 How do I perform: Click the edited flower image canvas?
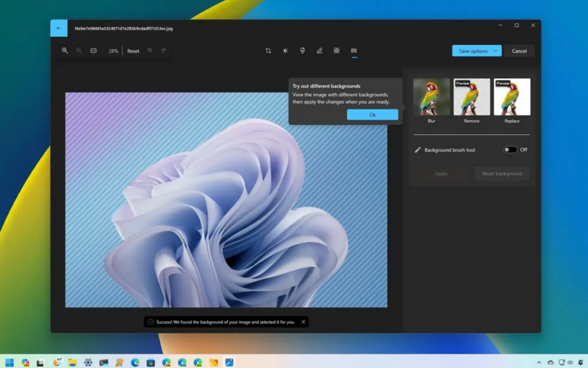point(226,200)
